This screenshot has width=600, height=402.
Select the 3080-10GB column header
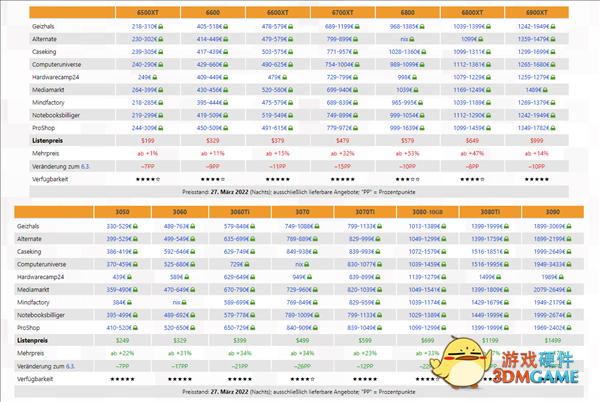pos(428,212)
